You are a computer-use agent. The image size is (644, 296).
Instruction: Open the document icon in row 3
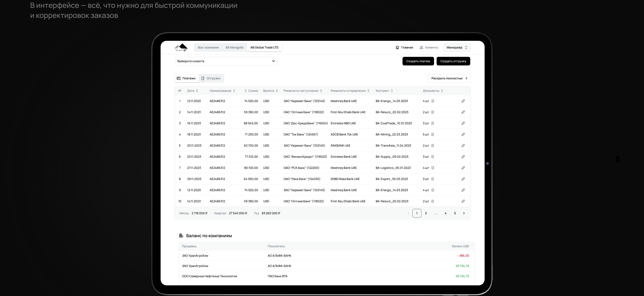[x=432, y=123]
